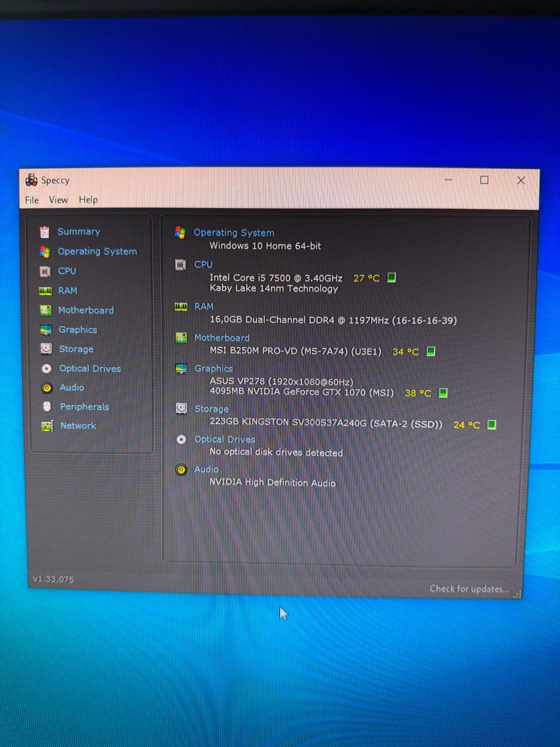Click the CPU temperature indicator beside 27 °C
Screen dimensions: 560x747
(x=391, y=278)
